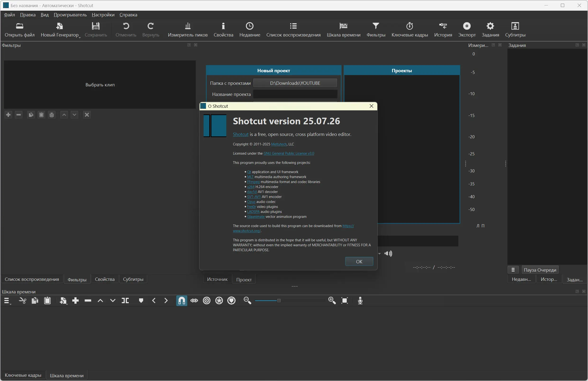Click the timeline split at playhead icon

[125, 300]
